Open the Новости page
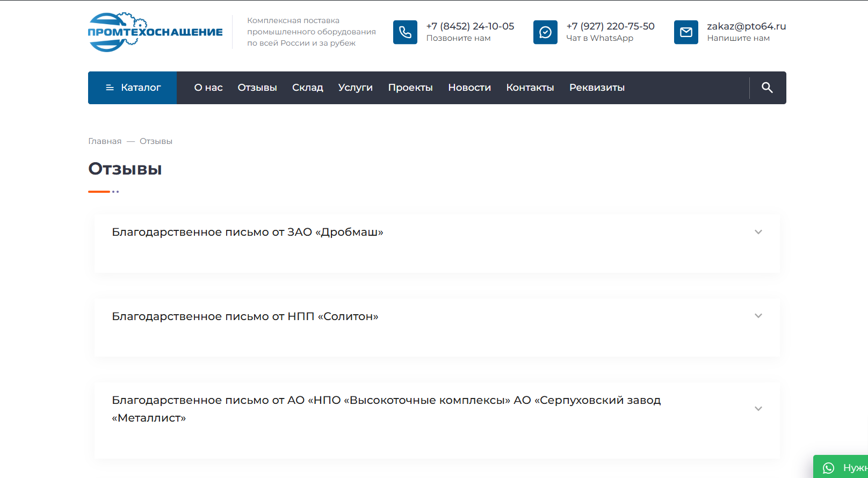This screenshot has width=868, height=478. tap(469, 88)
